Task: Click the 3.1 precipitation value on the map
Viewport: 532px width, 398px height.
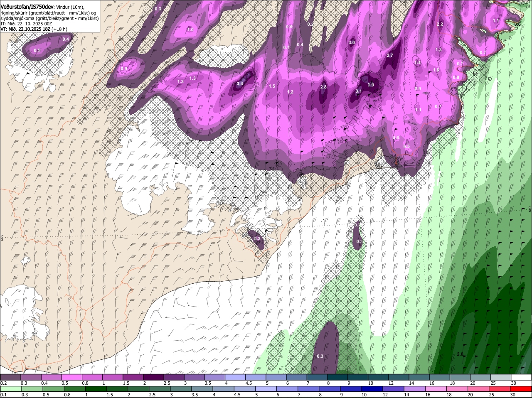Action: click(359, 91)
